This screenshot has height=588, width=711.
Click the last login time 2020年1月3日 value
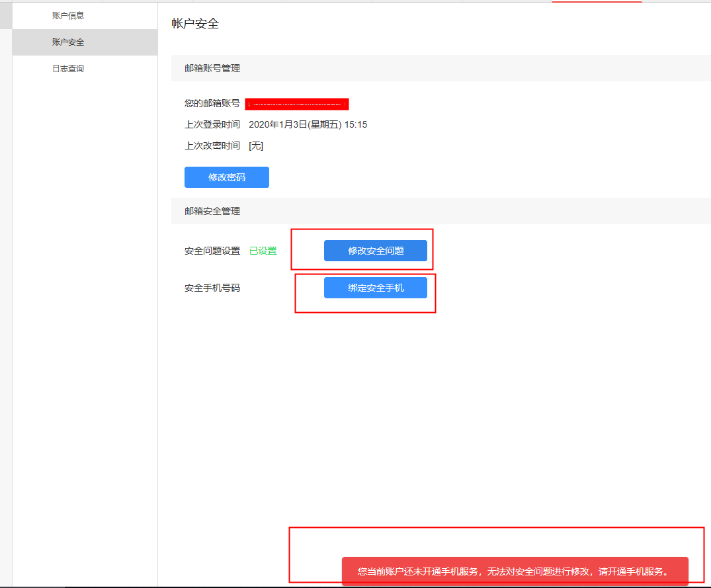coord(308,124)
